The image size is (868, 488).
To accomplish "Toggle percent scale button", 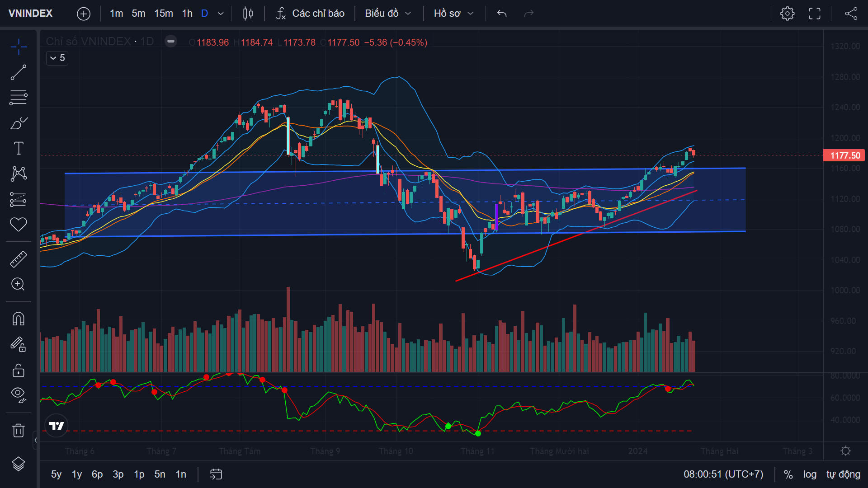I will tap(788, 474).
